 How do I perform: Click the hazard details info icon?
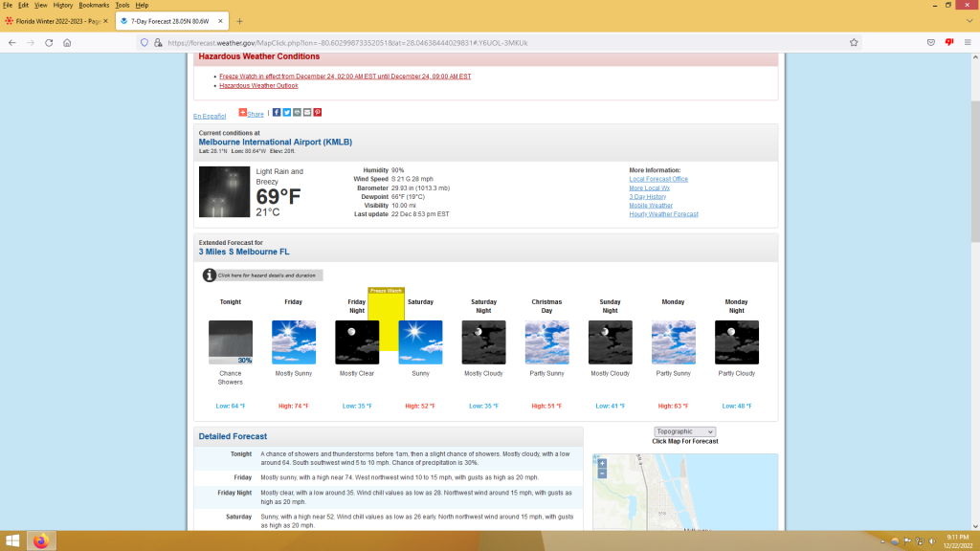210,275
